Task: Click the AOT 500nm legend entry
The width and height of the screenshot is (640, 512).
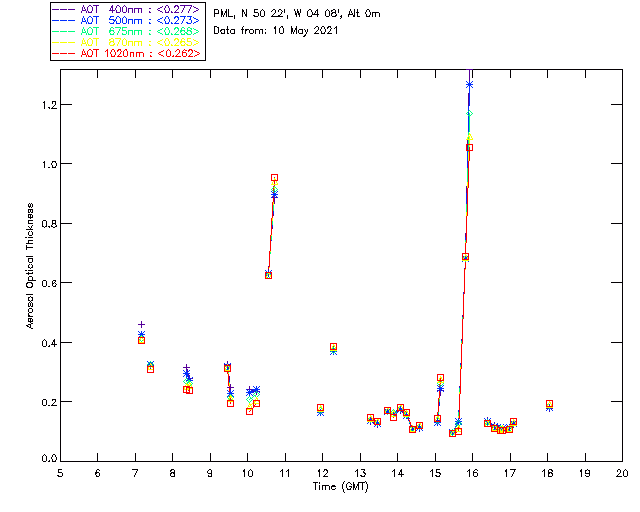Action: 127,20
